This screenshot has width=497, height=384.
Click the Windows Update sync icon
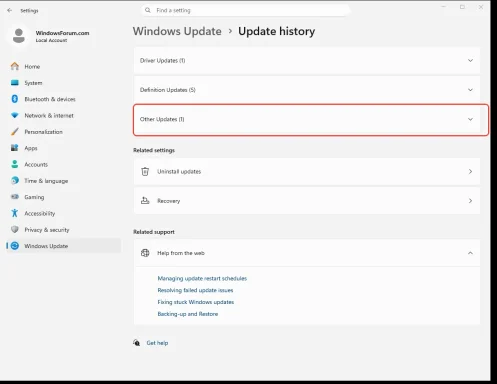(15, 246)
